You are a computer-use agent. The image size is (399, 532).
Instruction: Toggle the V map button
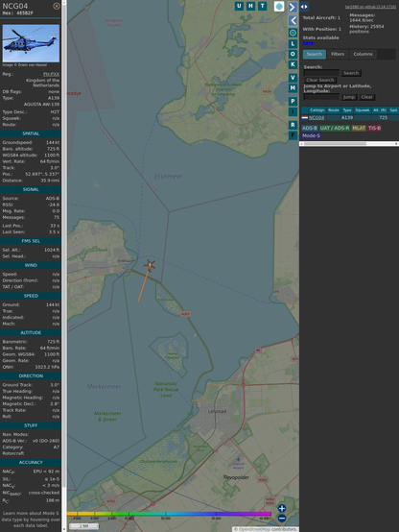(293, 78)
